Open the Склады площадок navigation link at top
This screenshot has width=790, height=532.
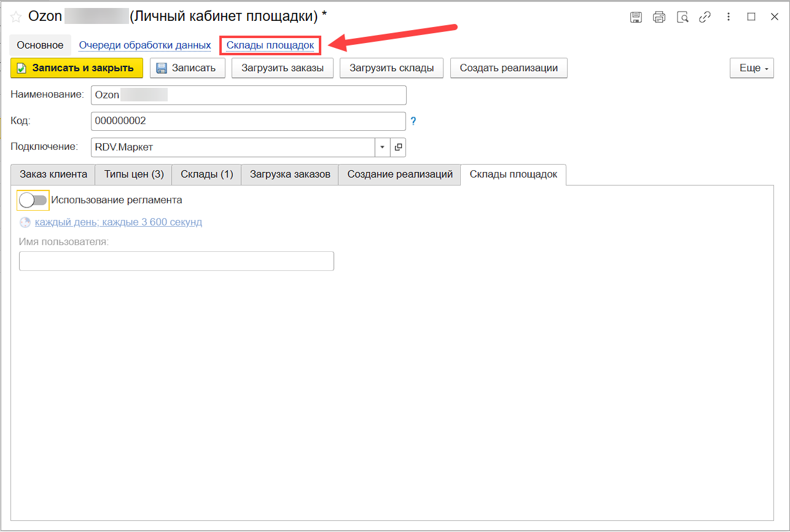tap(270, 45)
